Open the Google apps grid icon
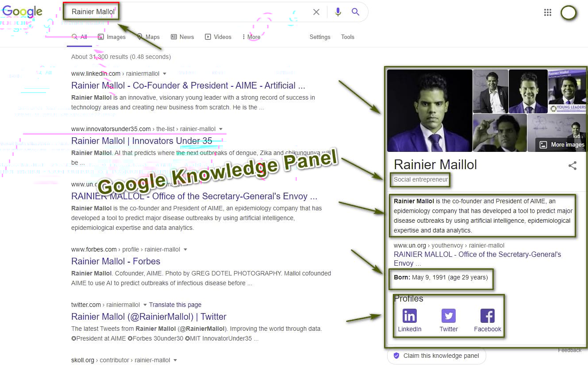Image resolution: width=588 pixels, height=368 pixels. pyautogui.click(x=548, y=12)
